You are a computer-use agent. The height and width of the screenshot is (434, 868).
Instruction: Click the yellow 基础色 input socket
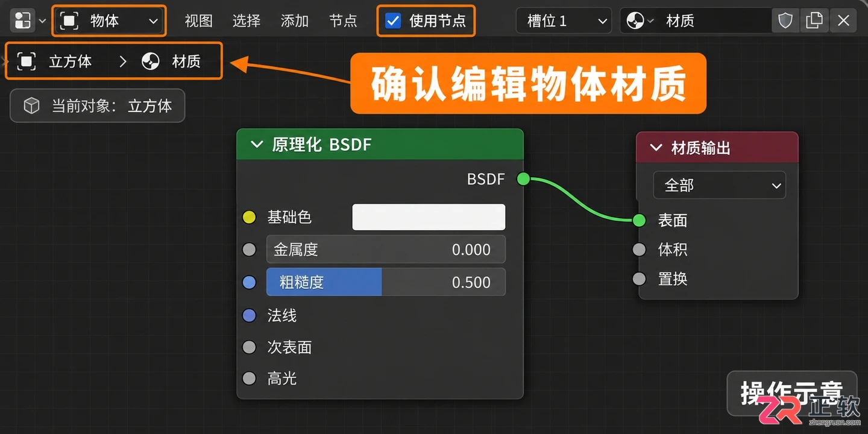tap(249, 218)
